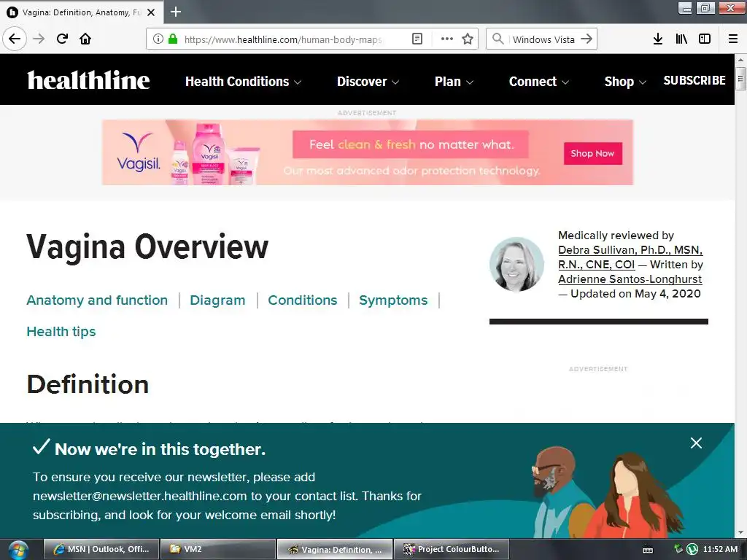Click the uTorrent tray icon
Screen dimensions: 747x560
[x=692, y=550]
